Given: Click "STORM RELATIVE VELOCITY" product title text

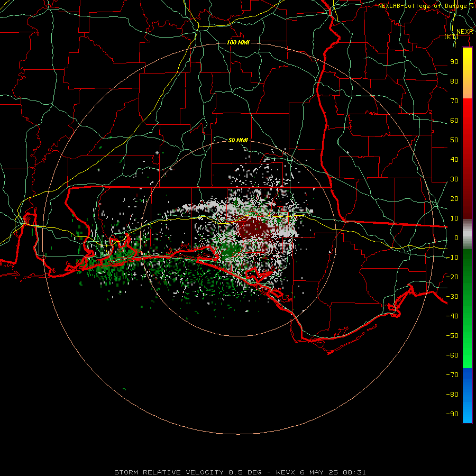Looking at the screenshot, I should tap(169, 472).
